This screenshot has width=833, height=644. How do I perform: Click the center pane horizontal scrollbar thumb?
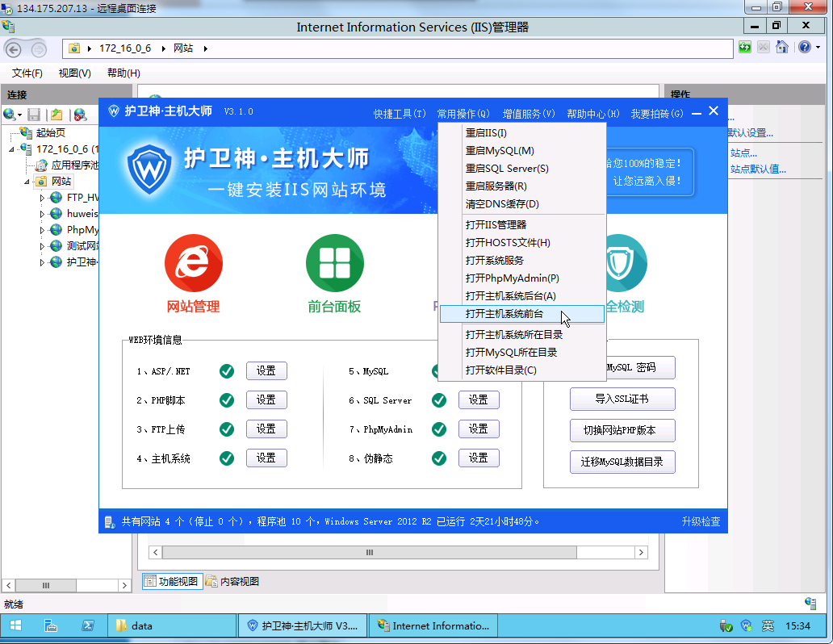pos(369,553)
